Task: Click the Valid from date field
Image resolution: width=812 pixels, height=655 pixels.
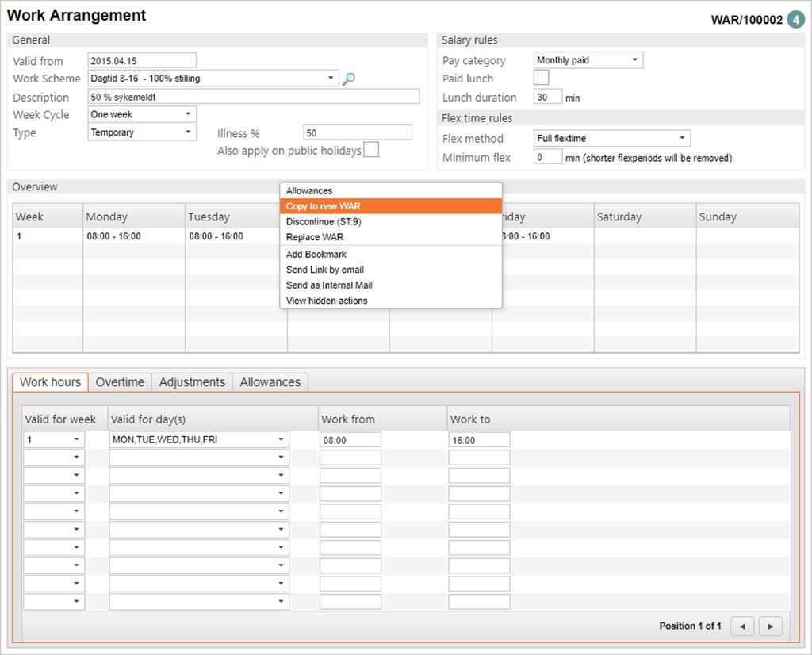Action: 141,60
